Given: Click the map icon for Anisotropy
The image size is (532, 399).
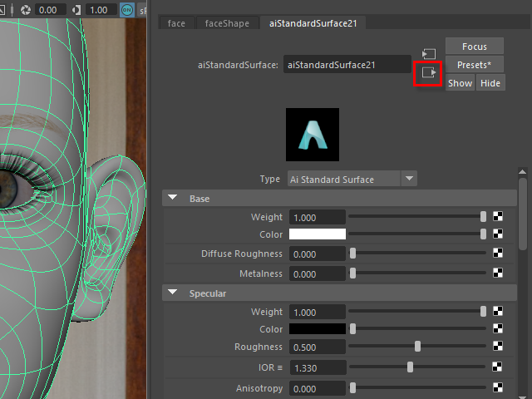Looking at the screenshot, I should click(x=497, y=388).
